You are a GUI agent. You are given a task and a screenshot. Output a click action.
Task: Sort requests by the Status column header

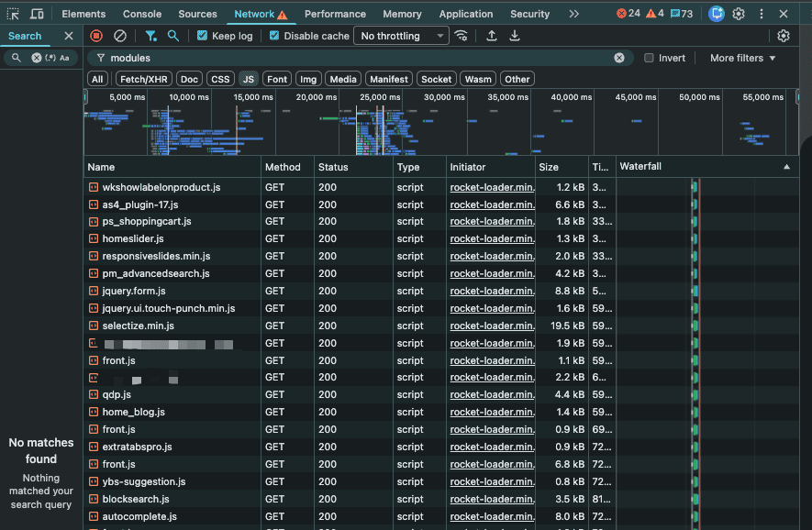point(353,167)
